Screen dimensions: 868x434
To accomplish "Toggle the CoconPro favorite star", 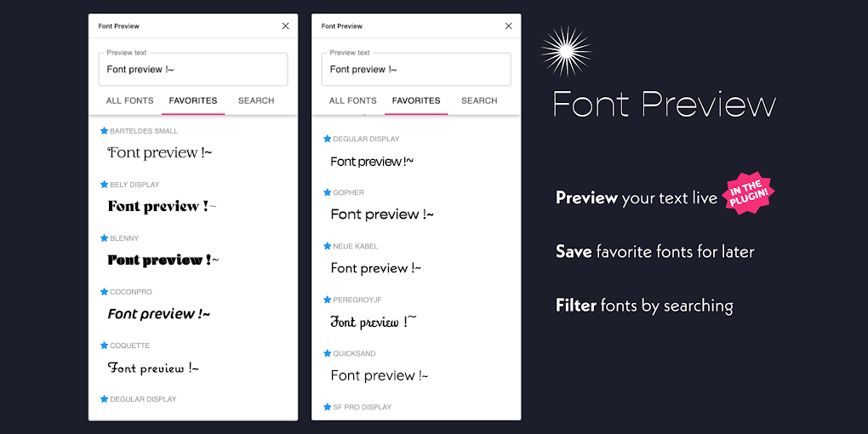I will [x=104, y=292].
